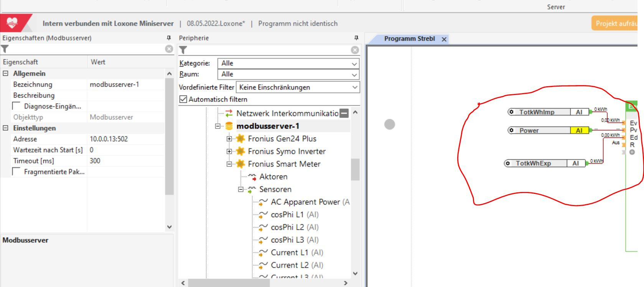Toggle the Automatisch filtern checkbox

[183, 99]
